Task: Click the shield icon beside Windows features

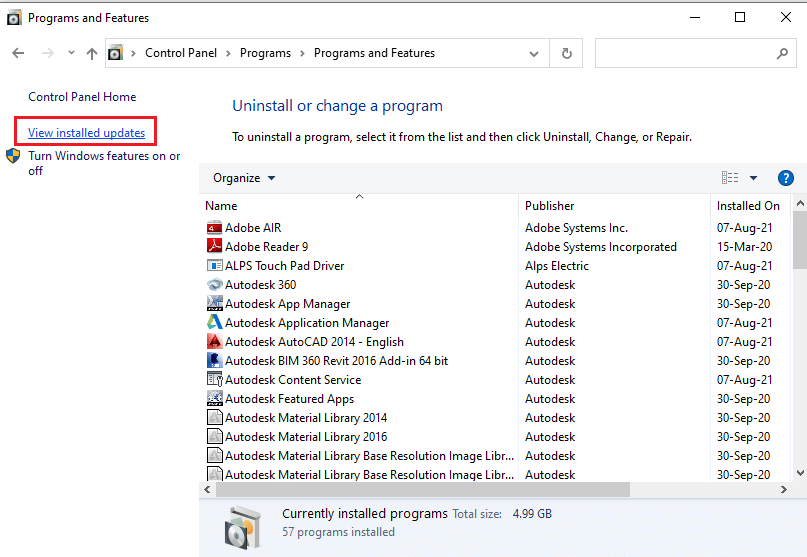Action: tap(13, 156)
